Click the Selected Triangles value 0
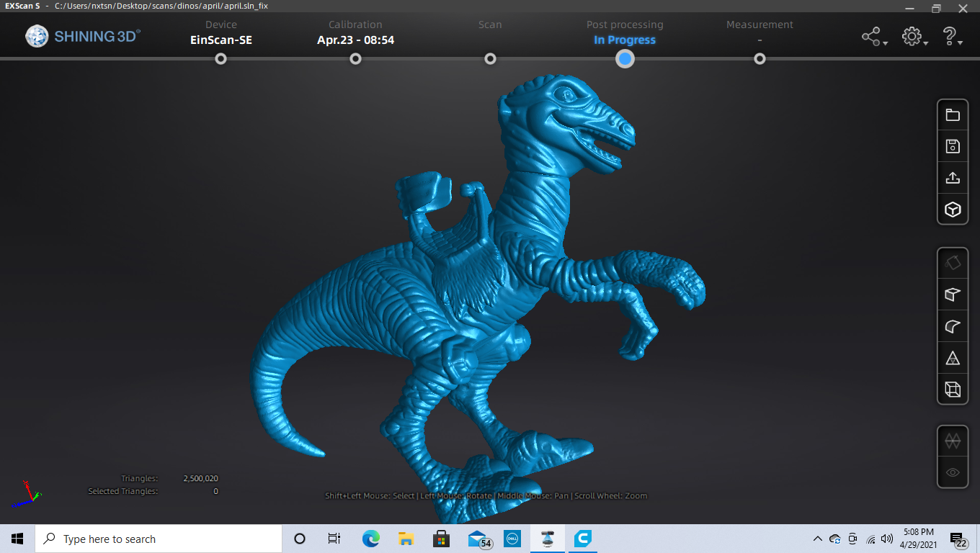980x553 pixels. (215, 491)
